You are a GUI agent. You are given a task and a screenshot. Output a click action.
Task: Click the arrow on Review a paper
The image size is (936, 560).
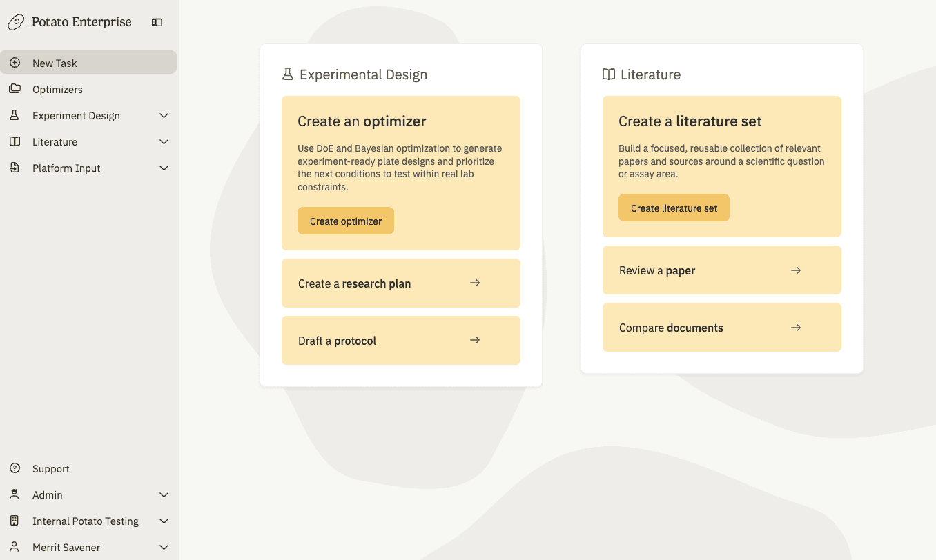coord(796,270)
